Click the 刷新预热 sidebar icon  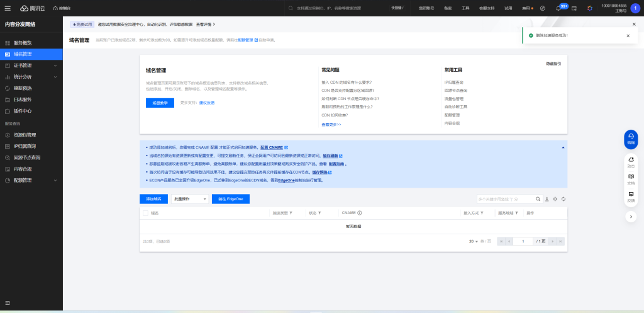8,88
